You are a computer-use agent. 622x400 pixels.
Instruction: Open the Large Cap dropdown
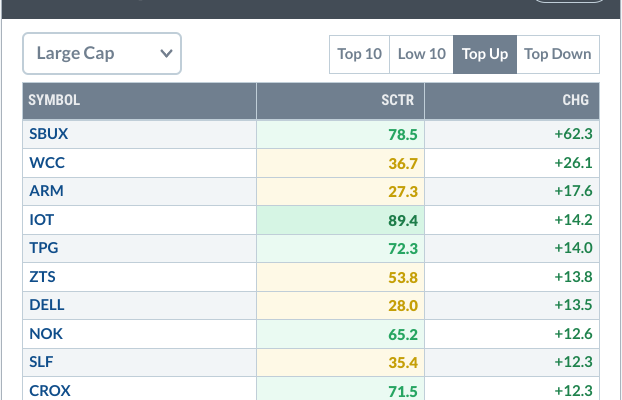click(x=102, y=54)
